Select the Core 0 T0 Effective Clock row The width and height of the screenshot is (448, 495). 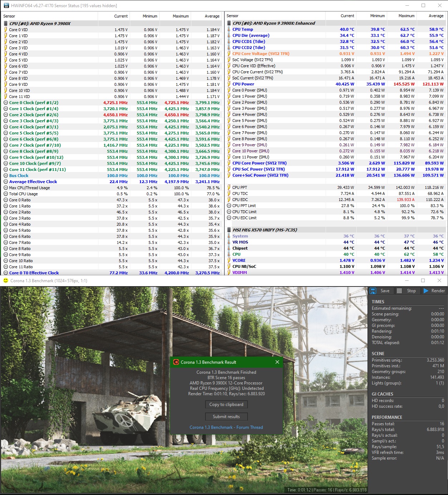point(112,273)
